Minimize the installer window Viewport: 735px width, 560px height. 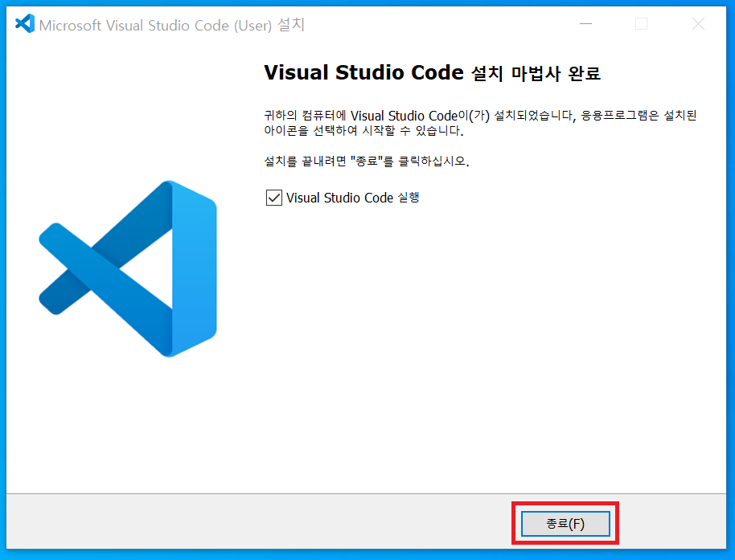click(x=585, y=24)
